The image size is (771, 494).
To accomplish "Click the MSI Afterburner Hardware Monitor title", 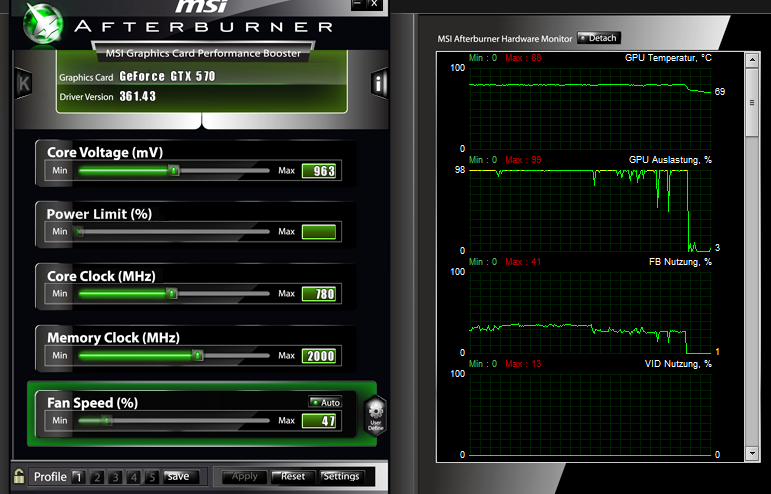I will pos(505,38).
